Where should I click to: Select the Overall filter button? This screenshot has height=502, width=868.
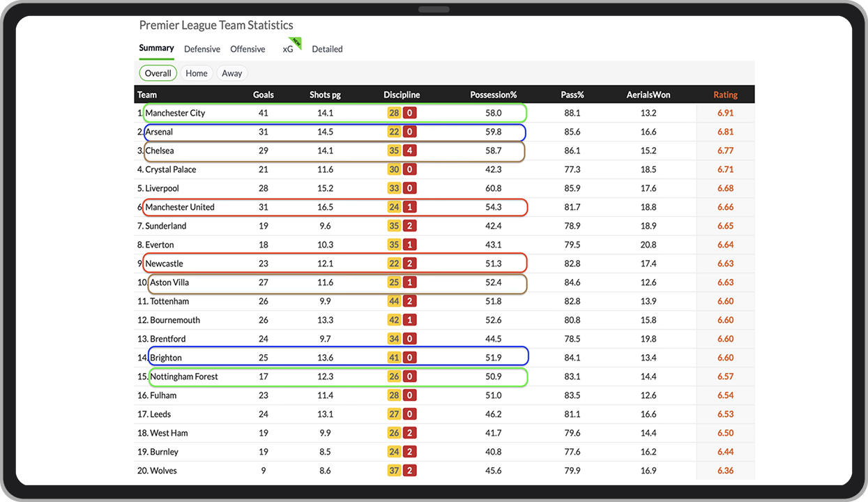[158, 73]
